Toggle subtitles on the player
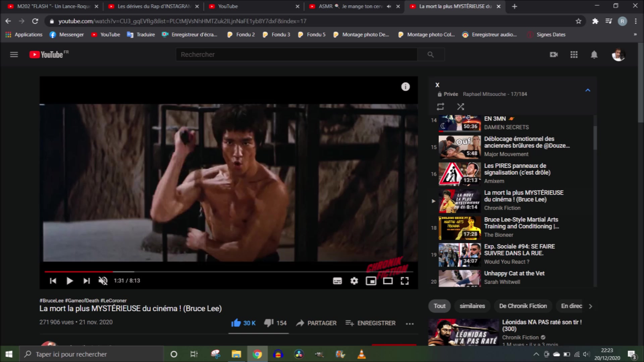 337,281
